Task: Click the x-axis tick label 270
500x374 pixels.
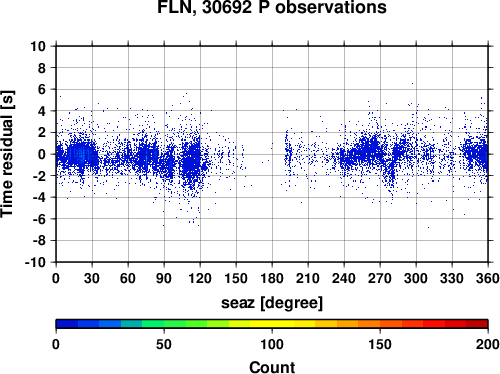Action: pyautogui.click(x=380, y=278)
